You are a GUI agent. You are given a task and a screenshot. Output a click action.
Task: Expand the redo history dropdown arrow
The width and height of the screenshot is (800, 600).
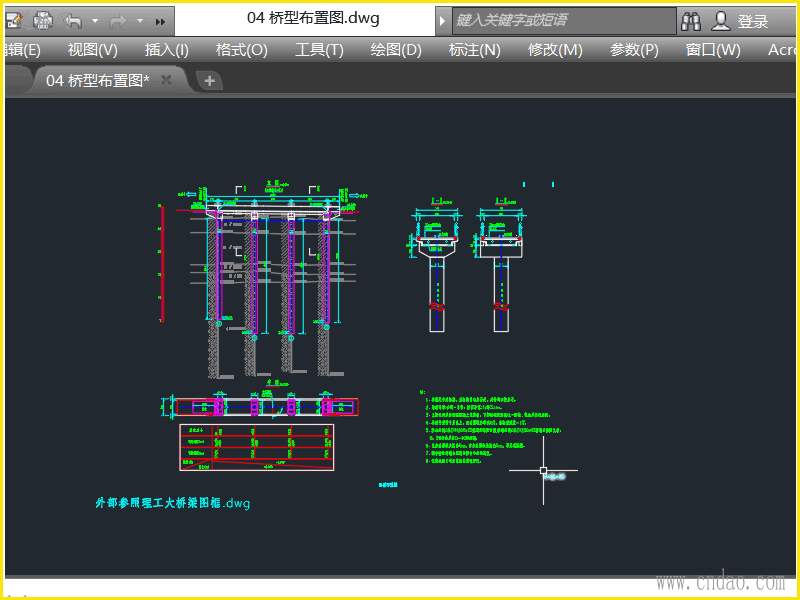point(139,20)
